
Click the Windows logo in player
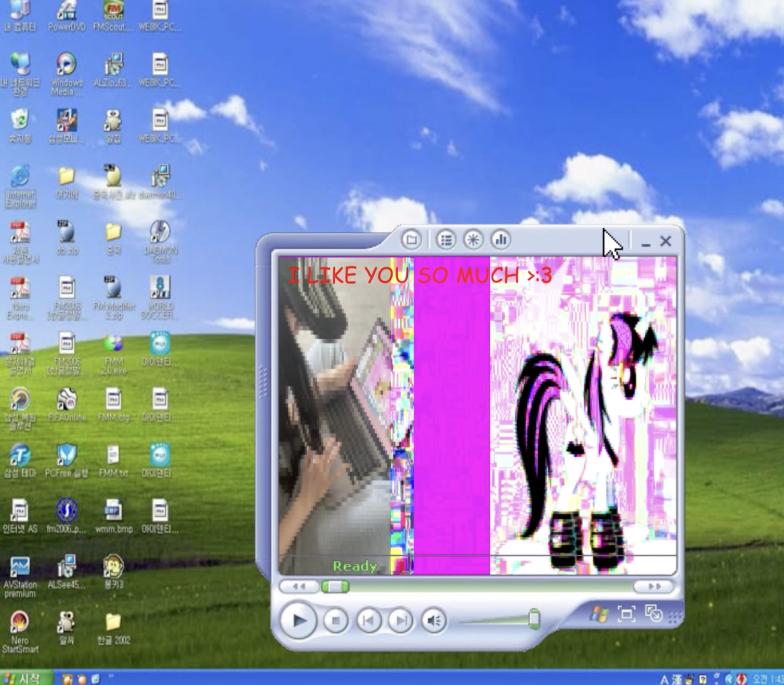coord(599,615)
